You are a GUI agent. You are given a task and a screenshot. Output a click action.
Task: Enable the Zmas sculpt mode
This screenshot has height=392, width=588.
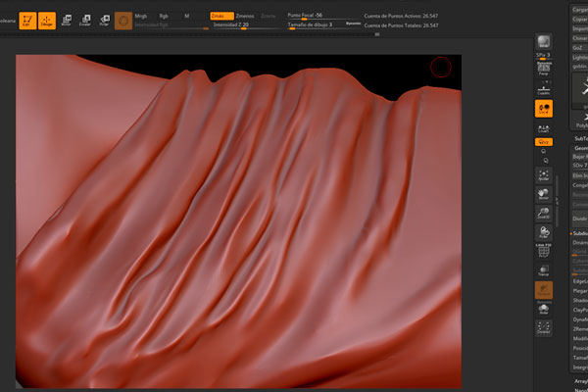(x=220, y=16)
